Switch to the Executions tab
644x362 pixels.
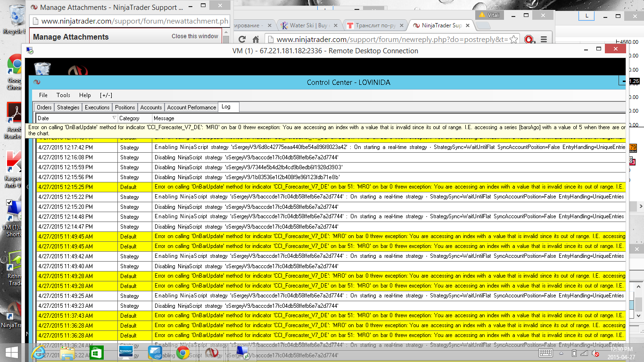pyautogui.click(x=97, y=107)
